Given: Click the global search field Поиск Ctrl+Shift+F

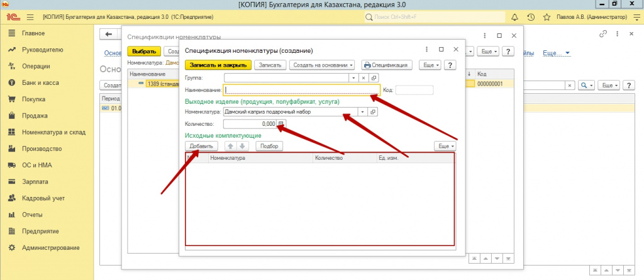Looking at the screenshot, I should 435,17.
